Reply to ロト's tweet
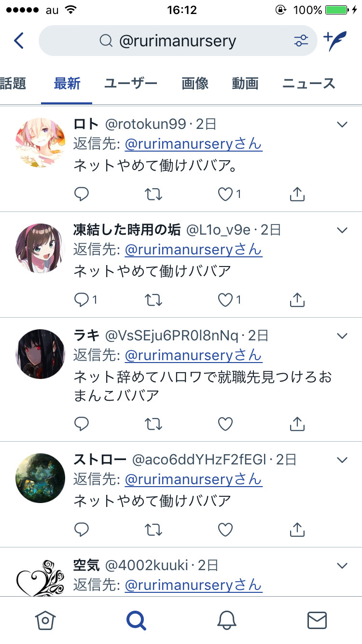362x644 pixels. (x=82, y=195)
